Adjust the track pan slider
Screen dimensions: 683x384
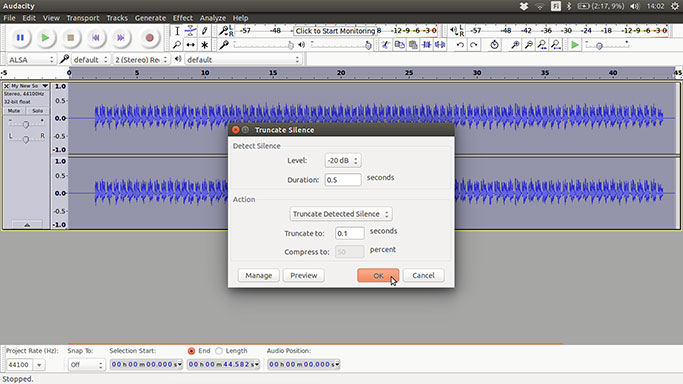(x=26, y=139)
